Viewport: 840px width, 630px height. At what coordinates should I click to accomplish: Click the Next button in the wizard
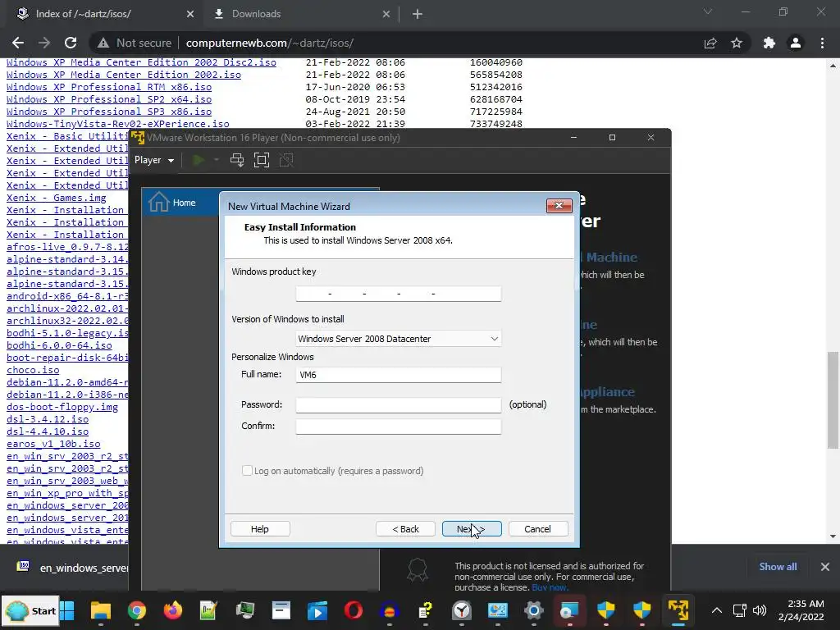coord(472,529)
